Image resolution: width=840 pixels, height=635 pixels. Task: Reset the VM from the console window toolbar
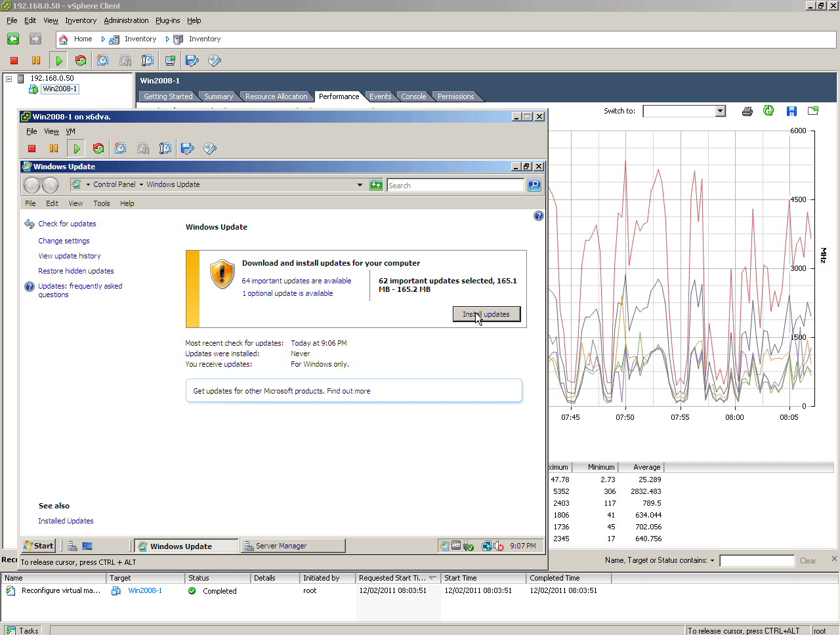[x=98, y=148]
